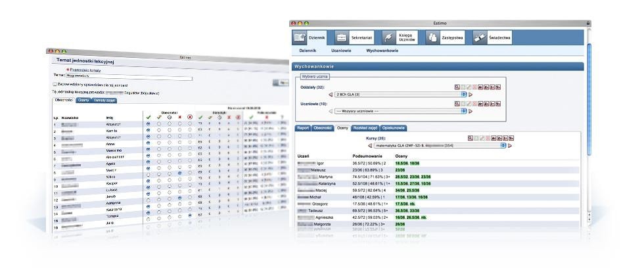Open the Uczniowie submenu item

[341, 51]
